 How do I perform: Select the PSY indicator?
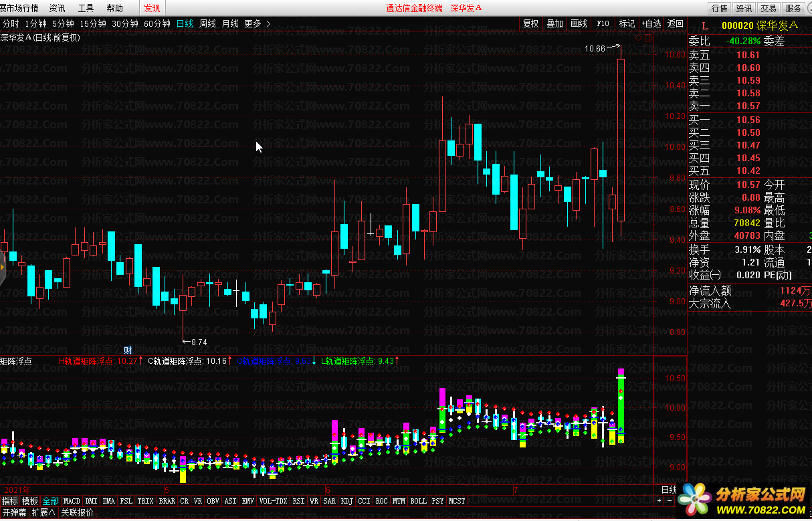[x=438, y=501]
